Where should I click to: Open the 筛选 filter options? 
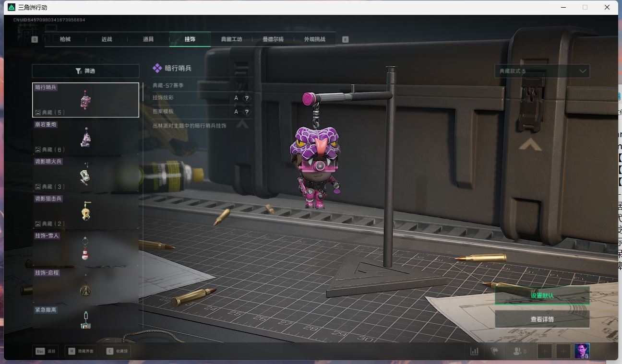(85, 71)
